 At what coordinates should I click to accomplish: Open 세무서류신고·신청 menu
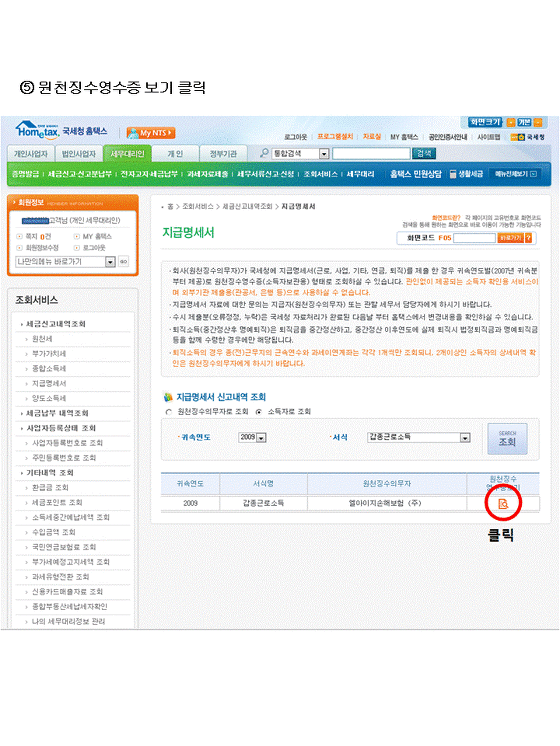[x=265, y=174]
